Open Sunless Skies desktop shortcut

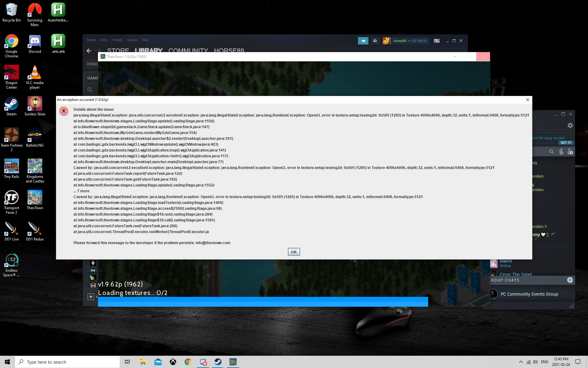(35, 106)
